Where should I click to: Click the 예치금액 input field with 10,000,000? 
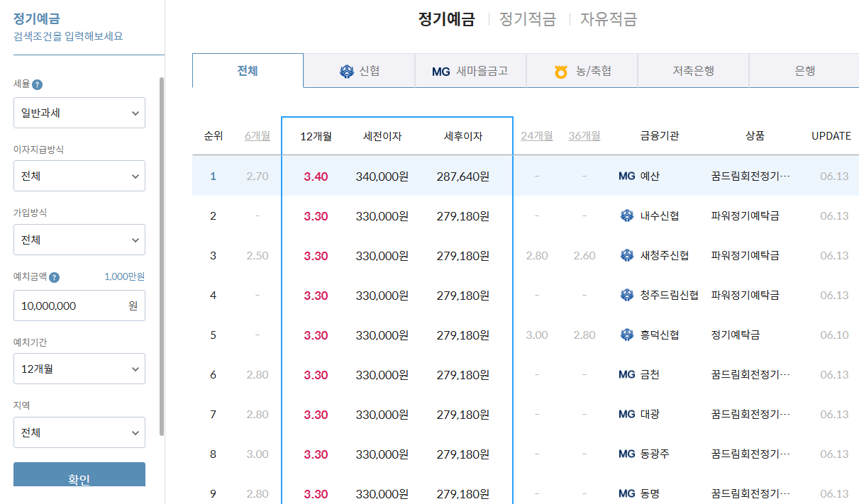coord(79,306)
